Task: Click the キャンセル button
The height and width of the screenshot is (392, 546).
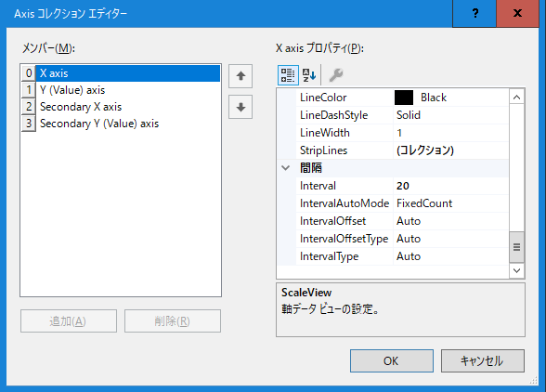Action: coord(483,361)
